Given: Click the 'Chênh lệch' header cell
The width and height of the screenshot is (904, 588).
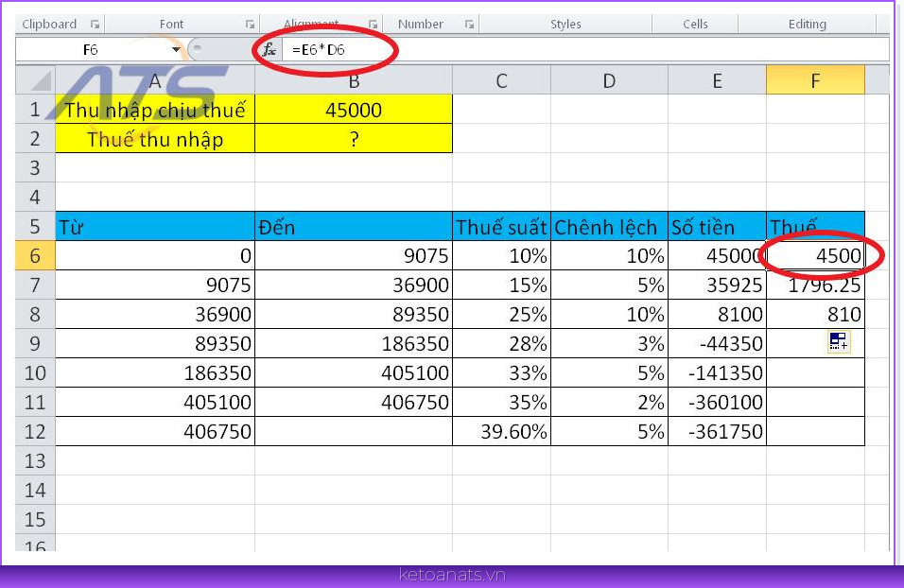Looking at the screenshot, I should pos(609,227).
